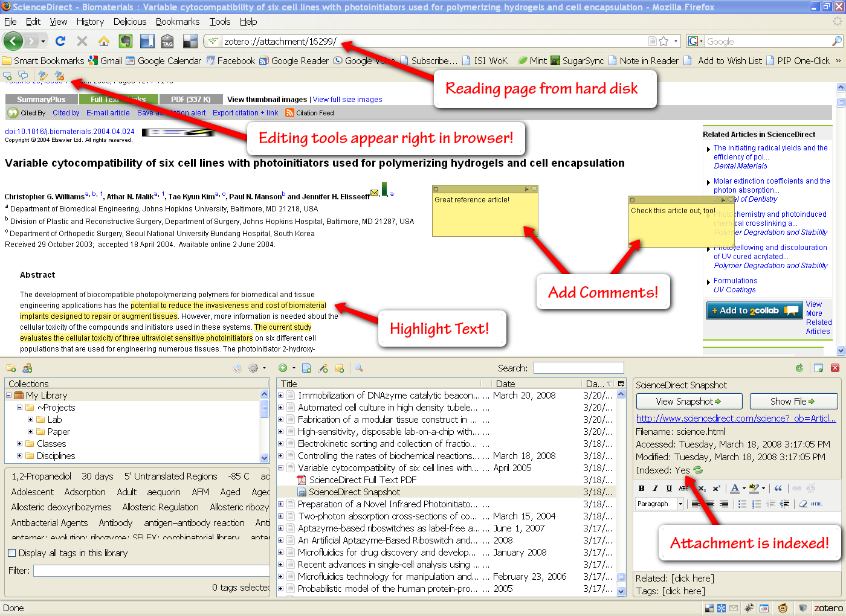Click the Bold button in note editor
The image size is (846, 616).
coord(641,488)
